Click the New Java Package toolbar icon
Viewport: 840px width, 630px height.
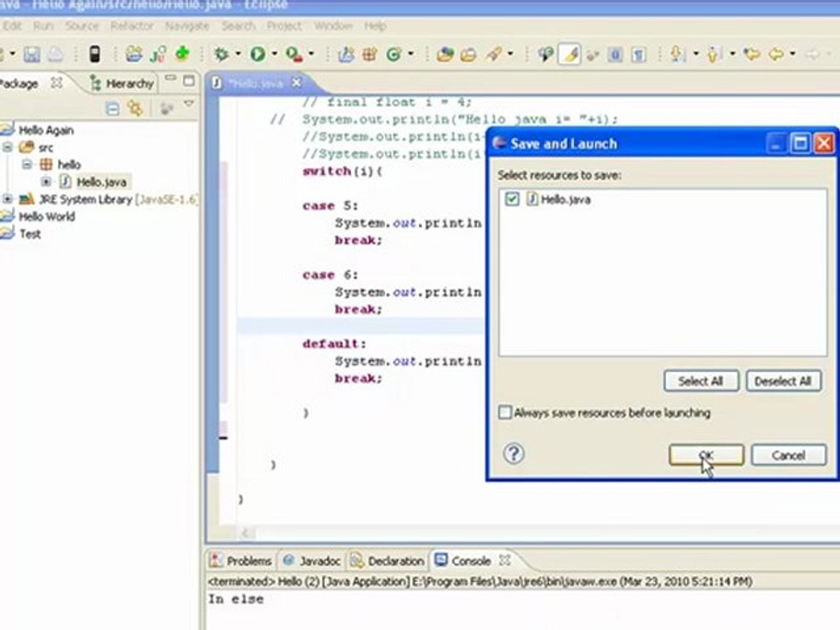point(369,53)
